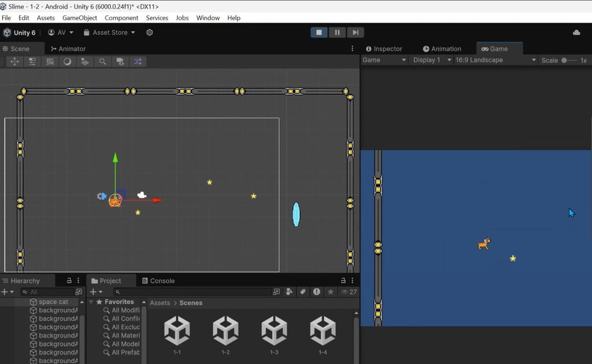This screenshot has height=364, width=592.
Task: Open the Inspector tab
Action: click(x=384, y=49)
